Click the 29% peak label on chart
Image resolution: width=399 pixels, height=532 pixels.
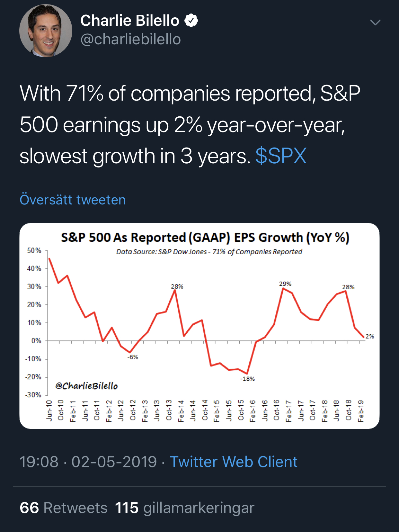tap(285, 284)
